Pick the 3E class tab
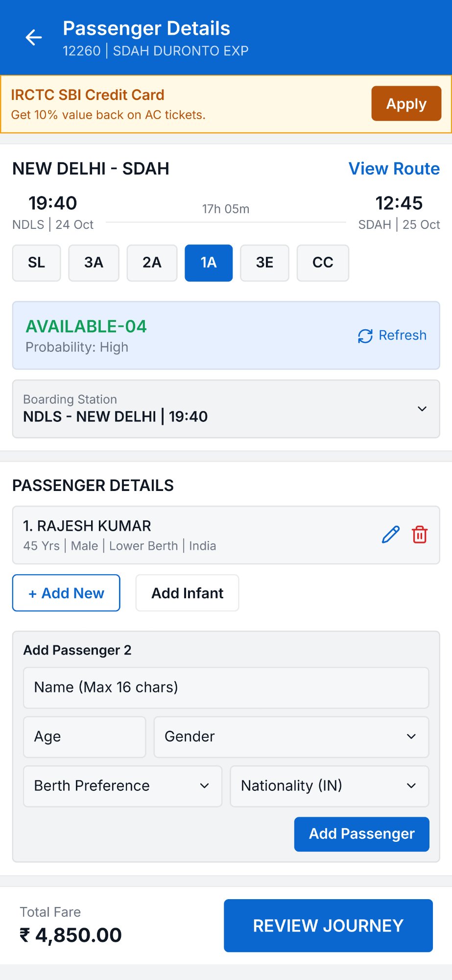452x980 pixels. pos(264,263)
